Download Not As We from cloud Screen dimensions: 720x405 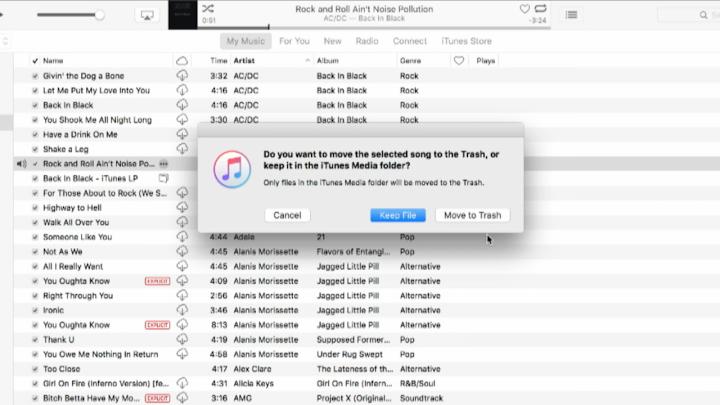tap(182, 252)
